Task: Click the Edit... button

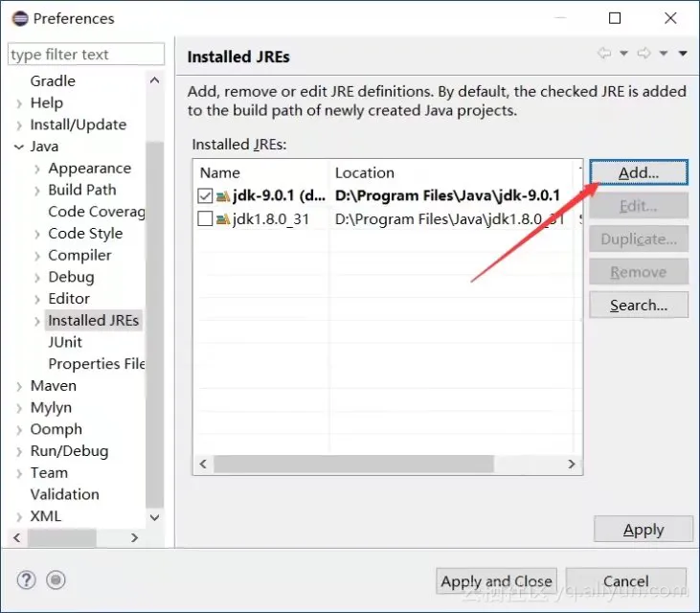Action: 639,206
